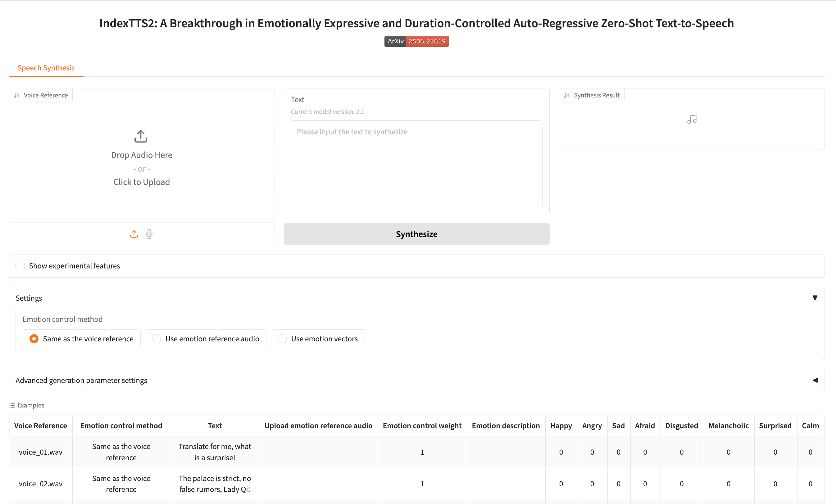Switch to the Speech Synthesis tab
836x504 pixels.
click(46, 68)
